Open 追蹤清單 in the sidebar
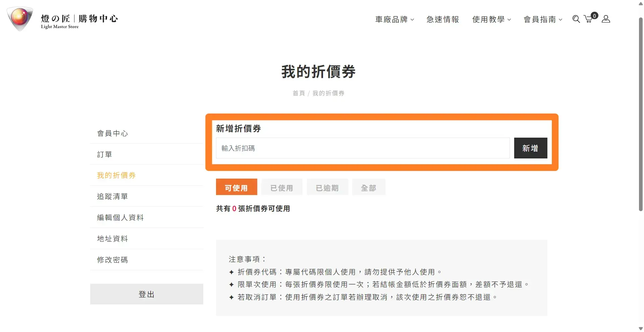 click(147, 196)
